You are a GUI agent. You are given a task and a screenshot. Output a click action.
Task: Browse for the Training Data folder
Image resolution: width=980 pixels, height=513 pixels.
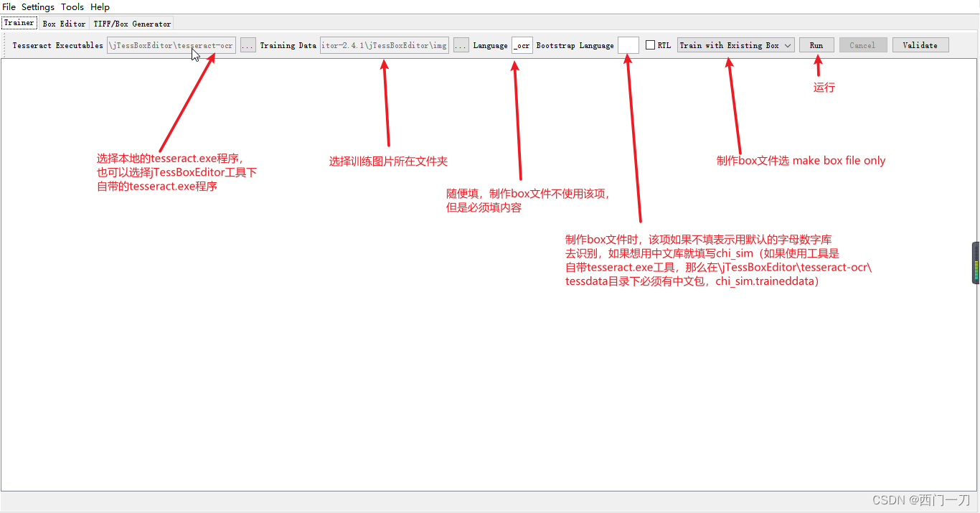point(460,44)
